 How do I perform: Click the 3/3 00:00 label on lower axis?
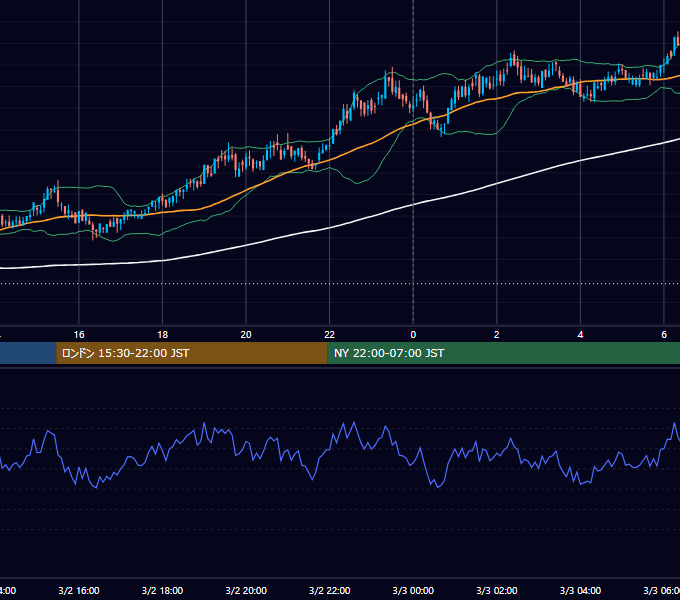tap(413, 590)
